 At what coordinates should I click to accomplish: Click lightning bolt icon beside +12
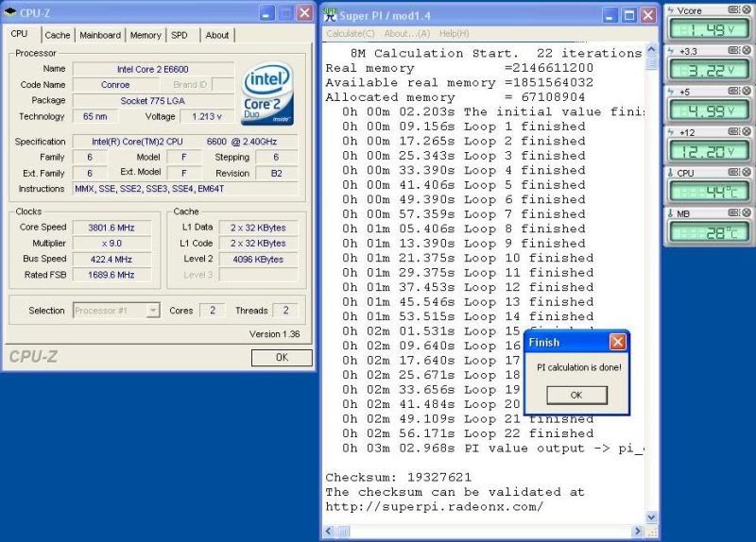[x=671, y=132]
